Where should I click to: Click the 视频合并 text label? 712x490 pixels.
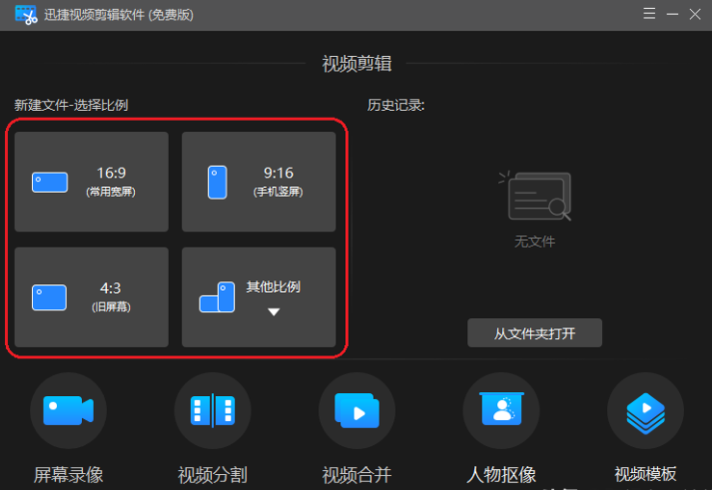pos(357,475)
